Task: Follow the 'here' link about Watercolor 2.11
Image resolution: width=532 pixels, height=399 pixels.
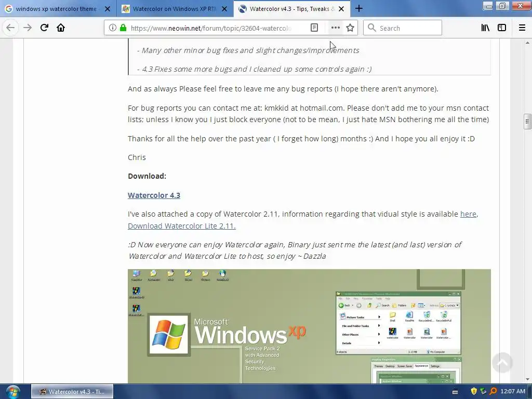Action: tap(468, 214)
